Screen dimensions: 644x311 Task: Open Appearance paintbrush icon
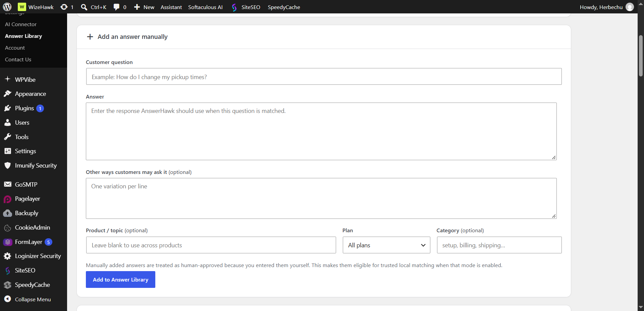click(x=7, y=94)
